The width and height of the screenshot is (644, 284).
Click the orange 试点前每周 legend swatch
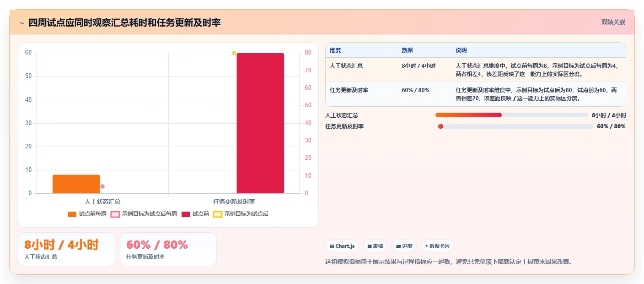(72, 214)
